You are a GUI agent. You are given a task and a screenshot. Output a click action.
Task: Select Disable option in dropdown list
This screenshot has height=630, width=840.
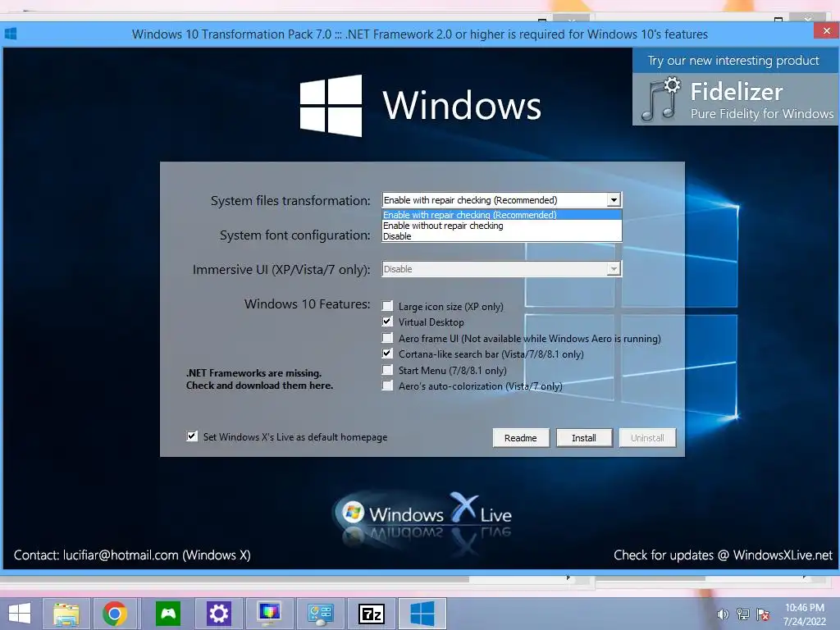pos(501,236)
